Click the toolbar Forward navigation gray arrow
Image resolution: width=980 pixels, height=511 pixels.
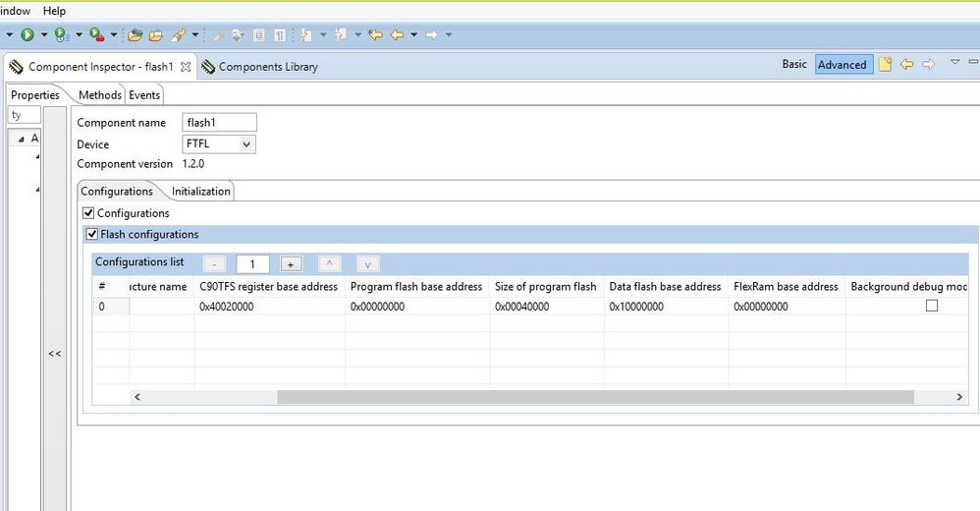(432, 35)
